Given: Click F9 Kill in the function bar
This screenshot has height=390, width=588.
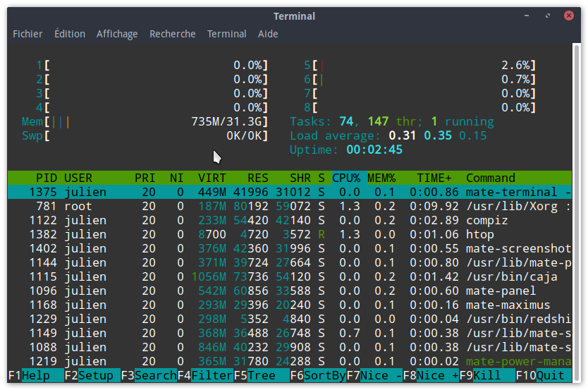Looking at the screenshot, I should (x=487, y=375).
